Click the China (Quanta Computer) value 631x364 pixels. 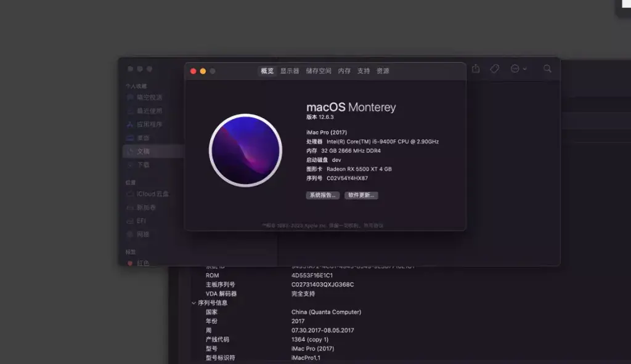[326, 312]
